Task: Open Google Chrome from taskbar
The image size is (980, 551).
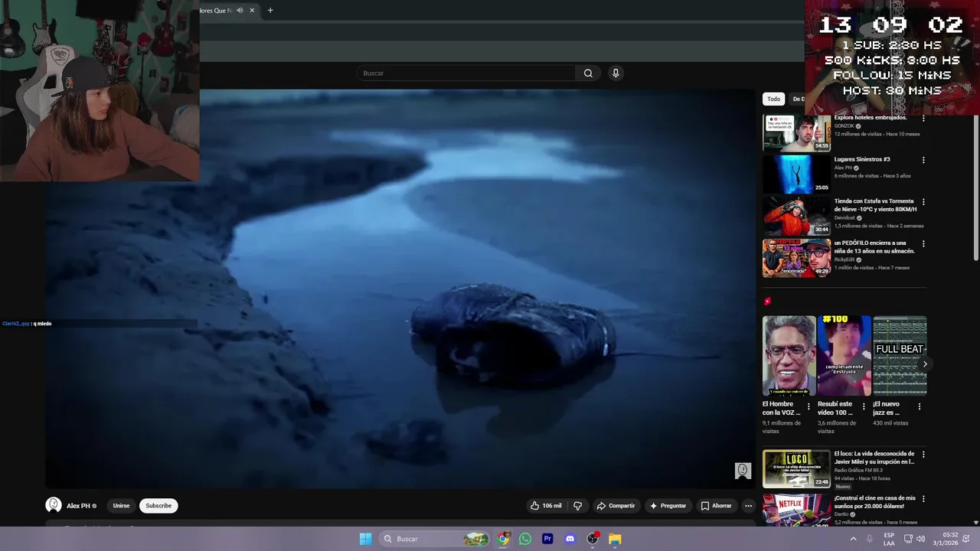Action: click(503, 539)
